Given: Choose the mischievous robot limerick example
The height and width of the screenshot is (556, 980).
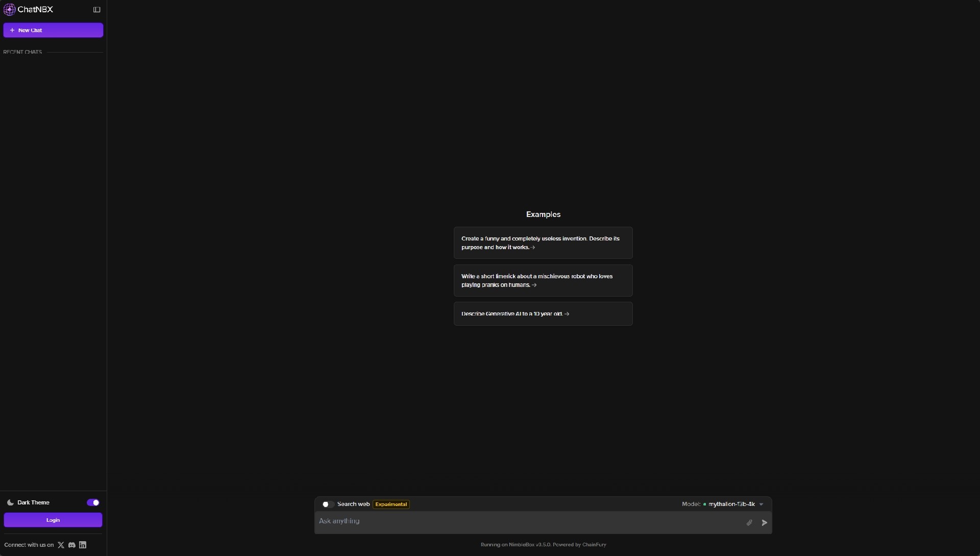Looking at the screenshot, I should (x=543, y=280).
